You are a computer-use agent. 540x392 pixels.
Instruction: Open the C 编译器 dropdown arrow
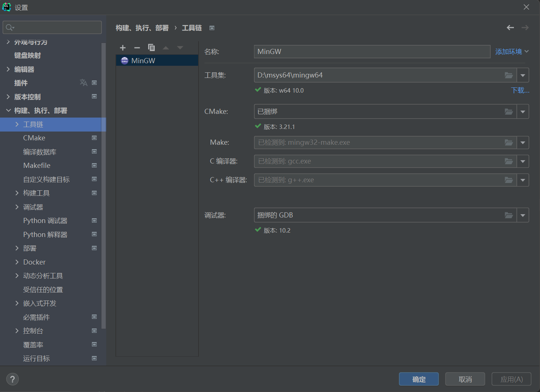click(x=523, y=161)
